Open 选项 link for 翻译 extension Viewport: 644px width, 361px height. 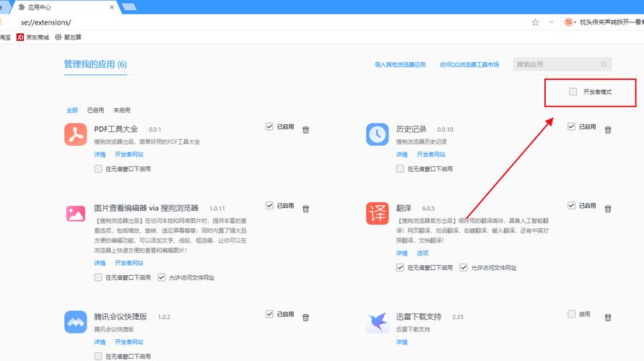422,253
